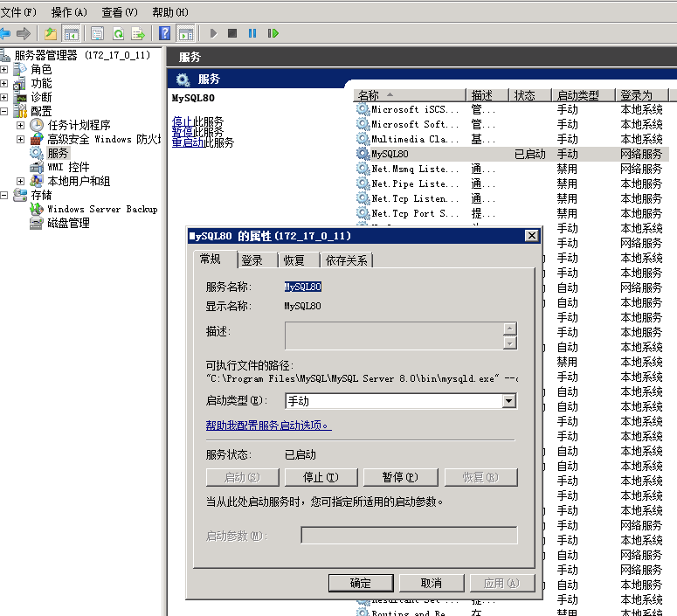This screenshot has width=677, height=616.
Task: Select 任务计划程序 clock icon in tree
Action: click(x=37, y=125)
